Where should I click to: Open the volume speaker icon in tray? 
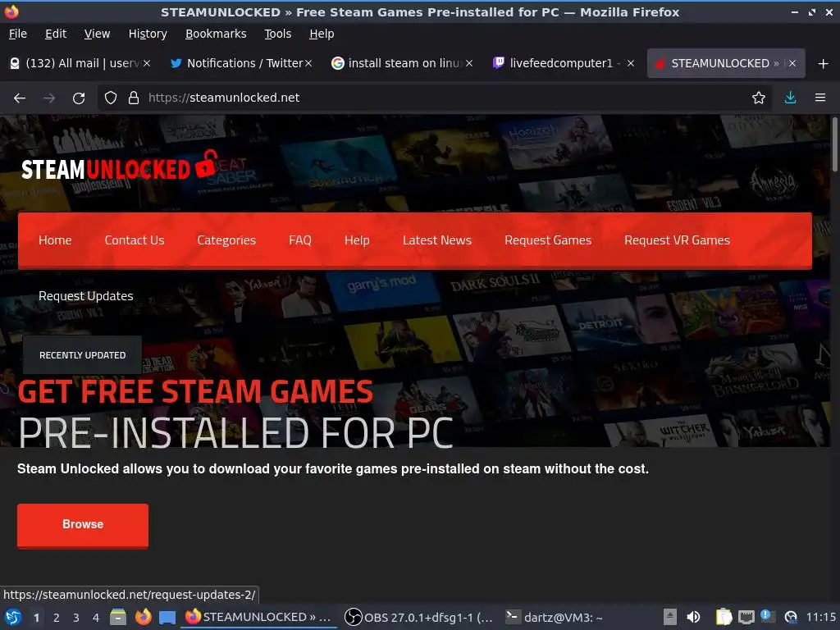click(693, 617)
